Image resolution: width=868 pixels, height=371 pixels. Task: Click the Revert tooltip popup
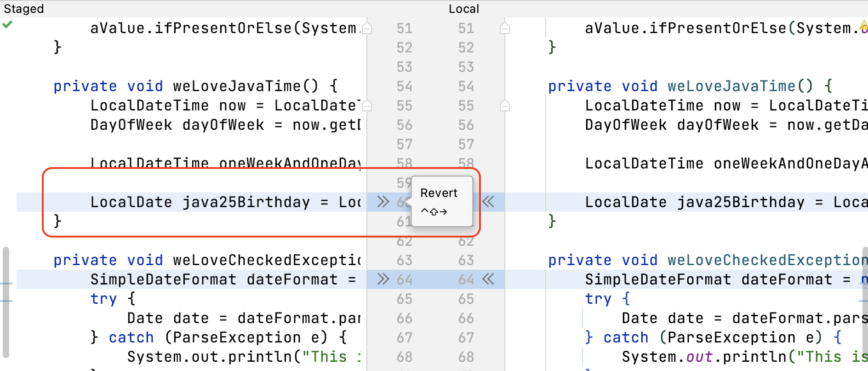[442, 201]
